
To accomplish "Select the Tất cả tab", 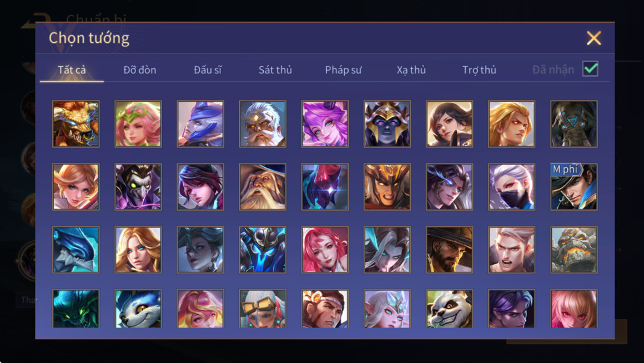I will click(72, 70).
